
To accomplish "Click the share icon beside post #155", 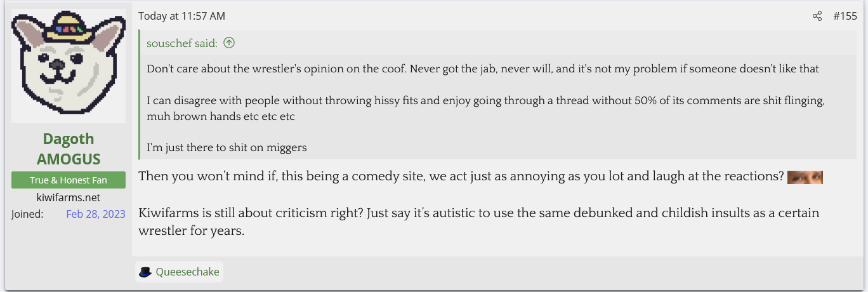I will pyautogui.click(x=817, y=17).
